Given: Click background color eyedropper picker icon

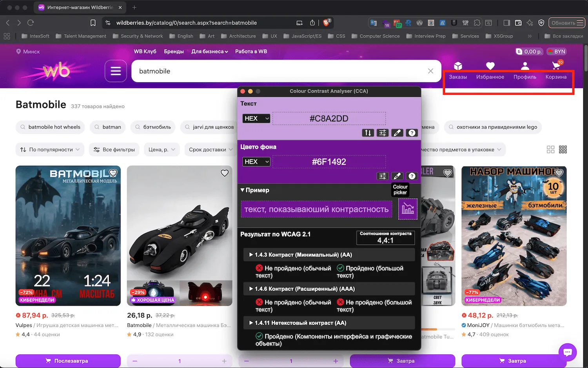Looking at the screenshot, I should coord(397,176).
